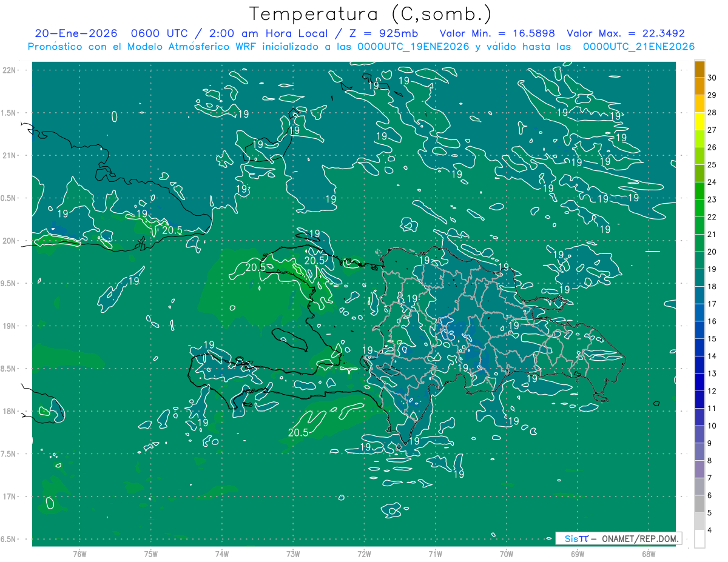
Task: Click the teal swatch between 18 and 19
Action: pyautogui.click(x=699, y=278)
